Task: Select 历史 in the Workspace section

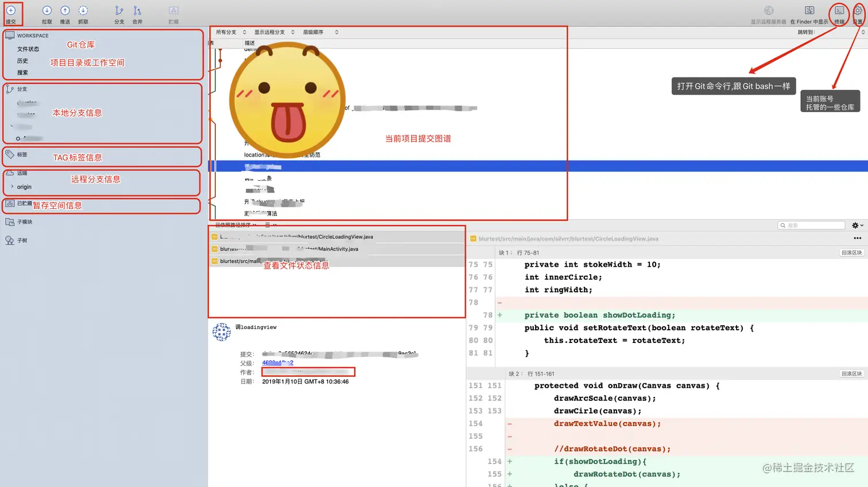Action: (22, 61)
